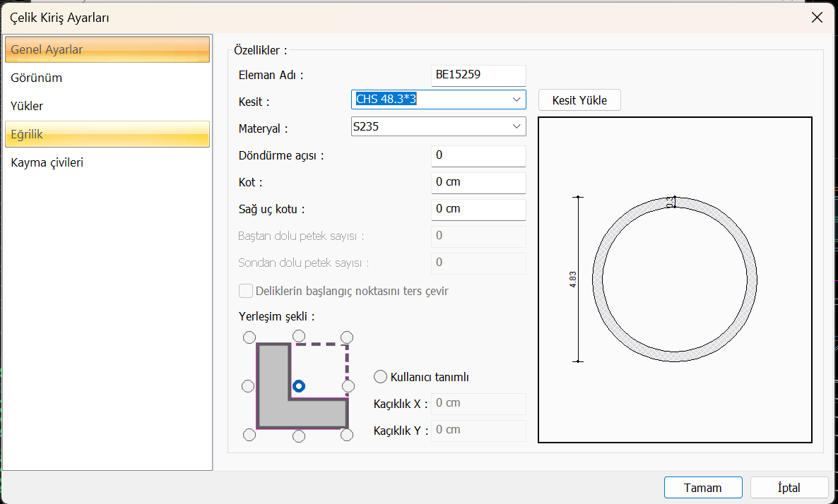Confirm with the Tamam button
This screenshot has height=504, width=838.
click(703, 488)
